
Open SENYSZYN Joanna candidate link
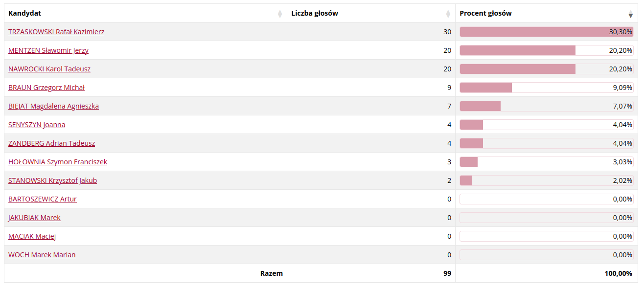click(x=37, y=125)
